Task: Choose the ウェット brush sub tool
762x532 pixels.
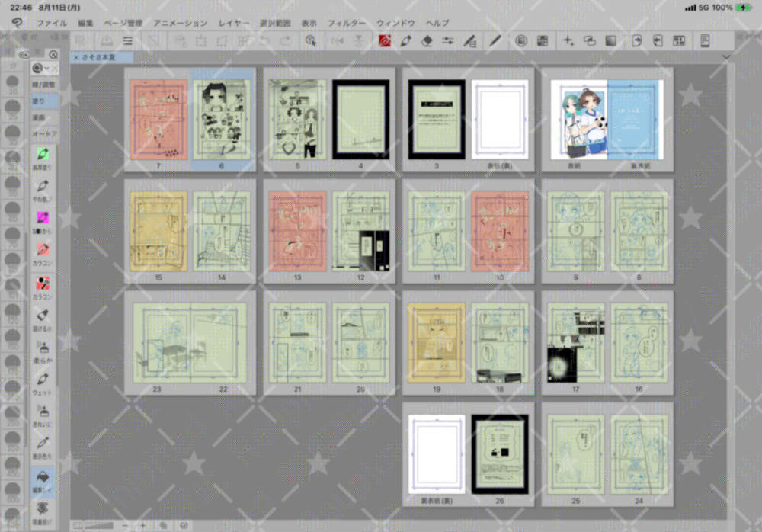Action: tap(43, 381)
